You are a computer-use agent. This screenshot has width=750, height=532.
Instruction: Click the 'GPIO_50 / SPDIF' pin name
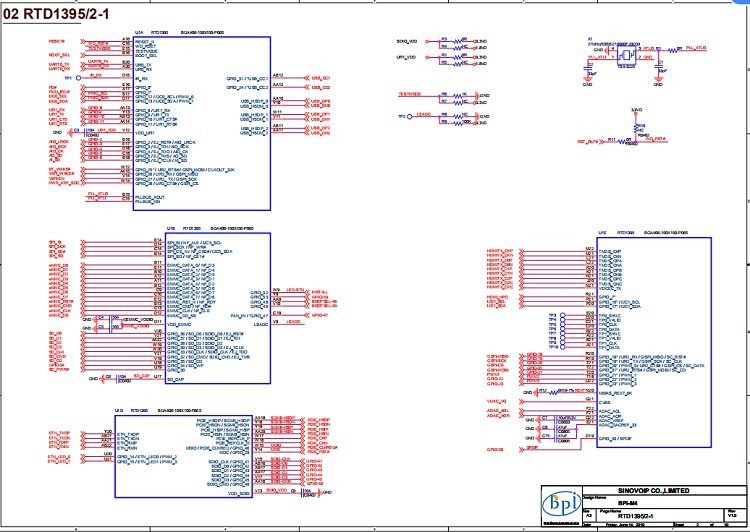pyautogui.click(x=614, y=438)
